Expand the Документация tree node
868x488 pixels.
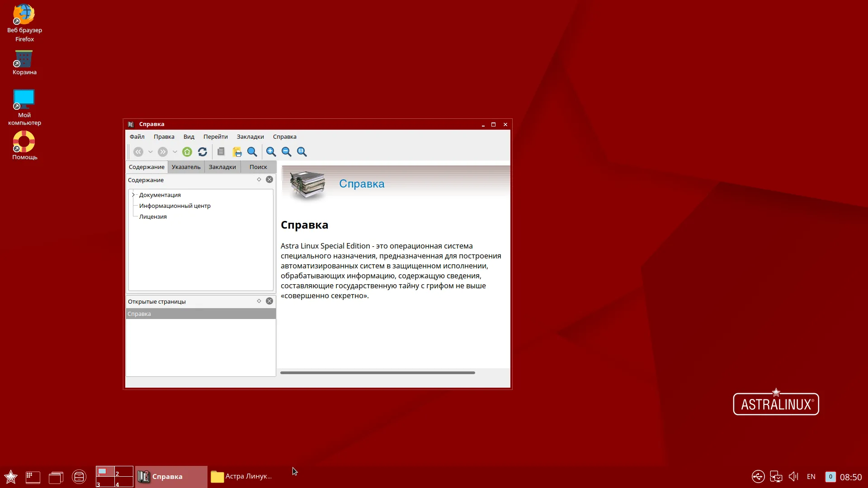(133, 195)
